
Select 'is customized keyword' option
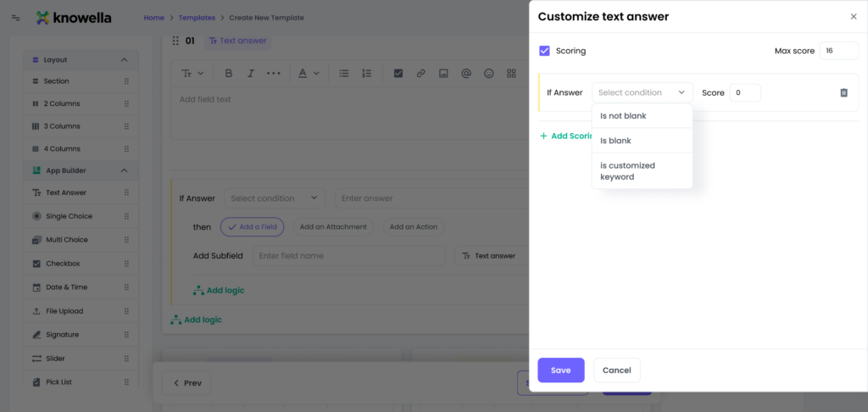click(x=627, y=171)
